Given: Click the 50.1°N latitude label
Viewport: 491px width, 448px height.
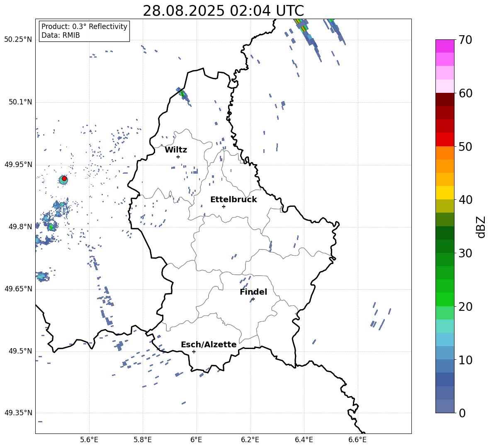Looking at the screenshot, I should [20, 102].
